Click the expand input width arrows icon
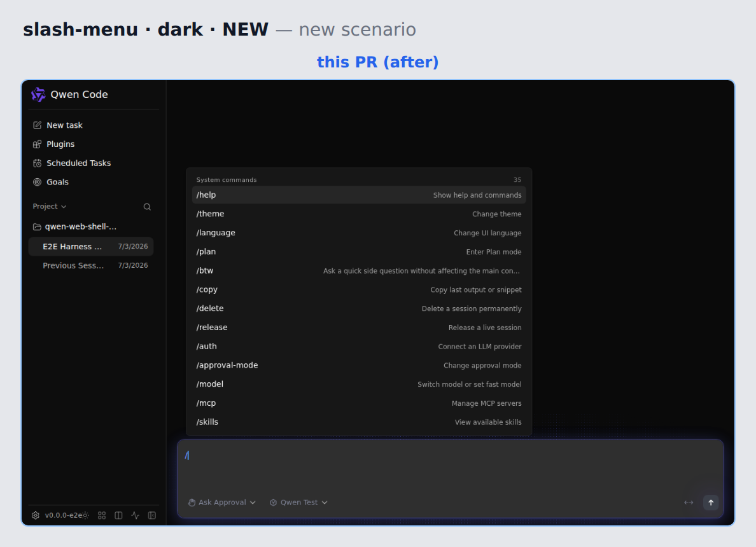Viewport: 756px width, 547px height. [689, 502]
